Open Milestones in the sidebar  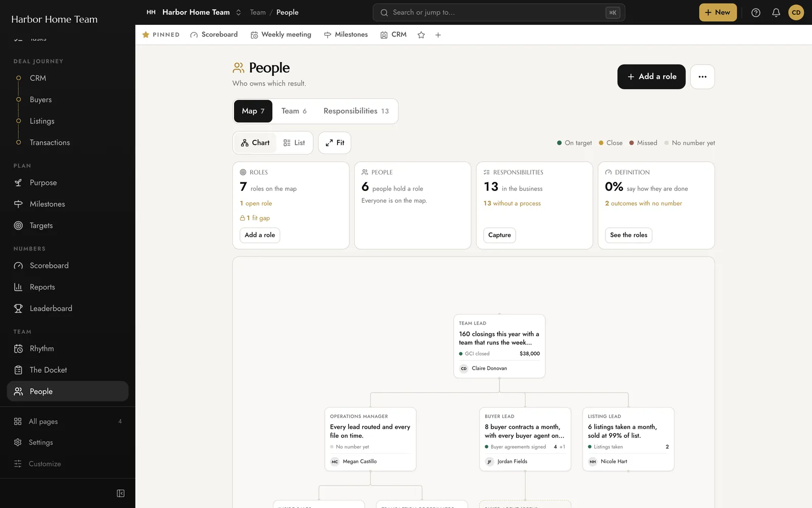coord(67,204)
